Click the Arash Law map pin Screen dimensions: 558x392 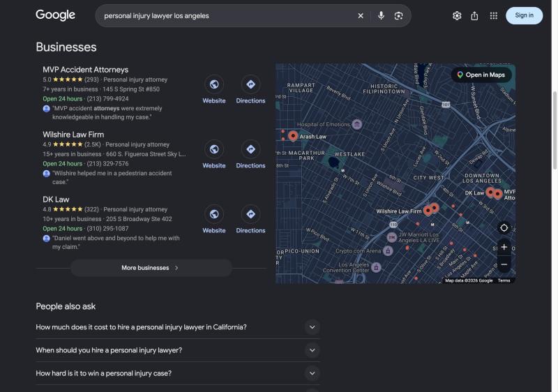(x=293, y=135)
